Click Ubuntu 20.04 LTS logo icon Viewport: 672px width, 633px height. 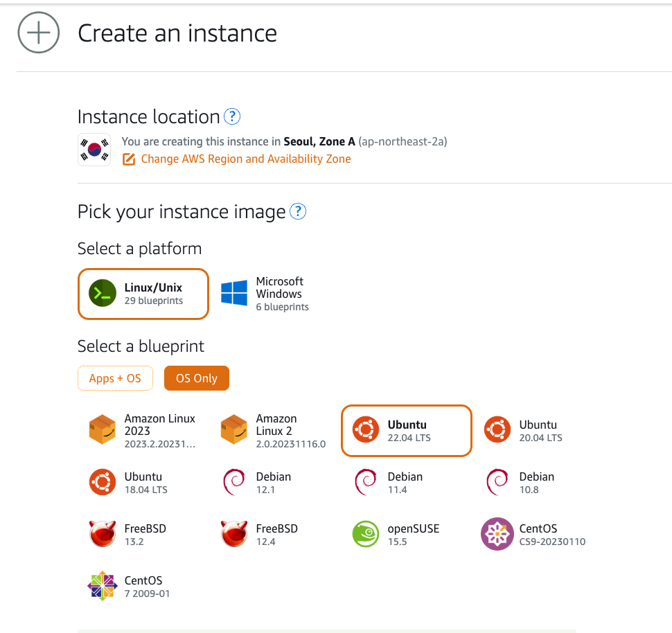tap(497, 429)
